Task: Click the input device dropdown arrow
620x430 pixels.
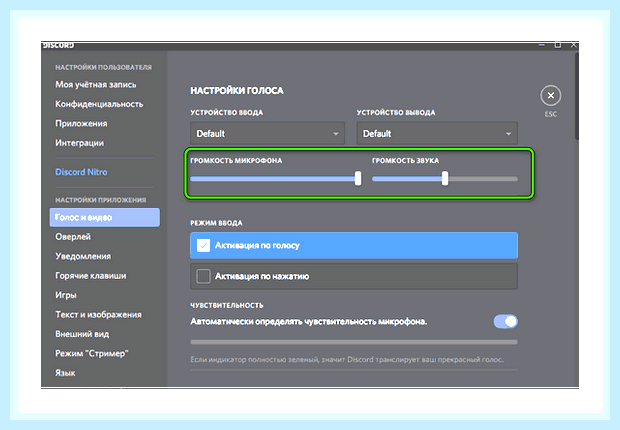Action: tap(335, 134)
